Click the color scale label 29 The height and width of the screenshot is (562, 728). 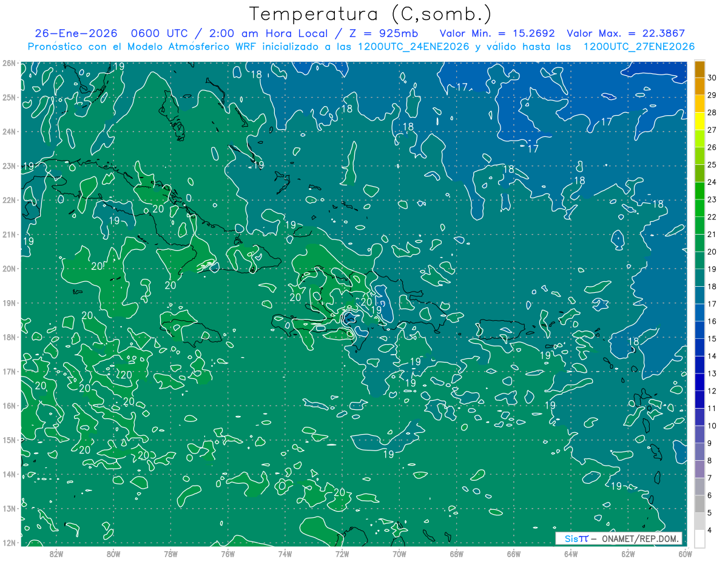712,95
